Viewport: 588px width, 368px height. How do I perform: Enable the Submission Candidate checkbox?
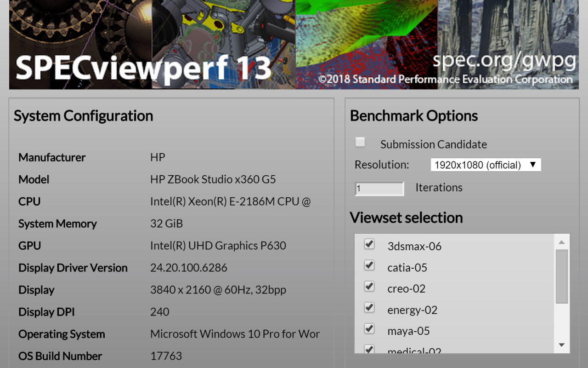360,143
